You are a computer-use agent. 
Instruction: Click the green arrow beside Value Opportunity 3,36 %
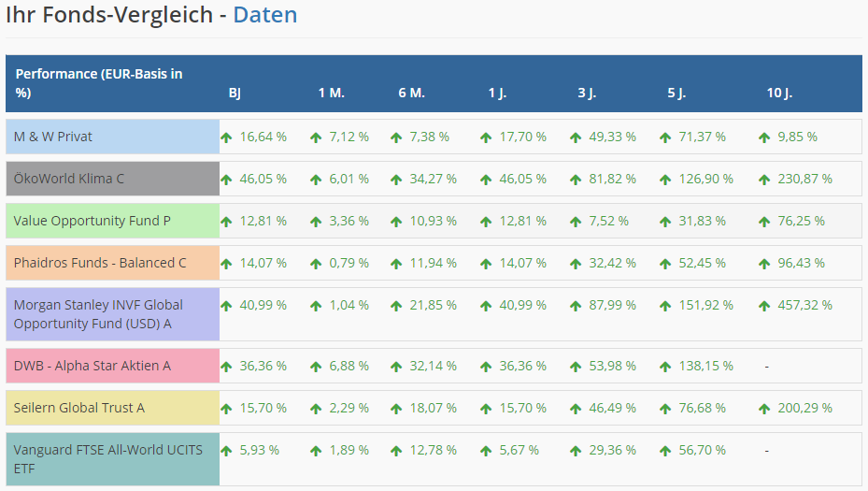[316, 222]
